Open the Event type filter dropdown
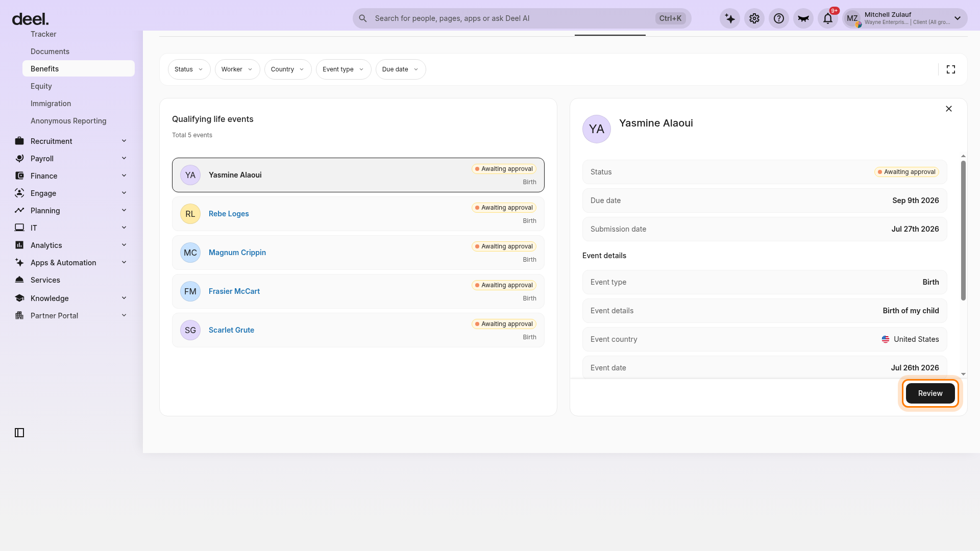Viewport: 980px width, 551px height. point(344,69)
